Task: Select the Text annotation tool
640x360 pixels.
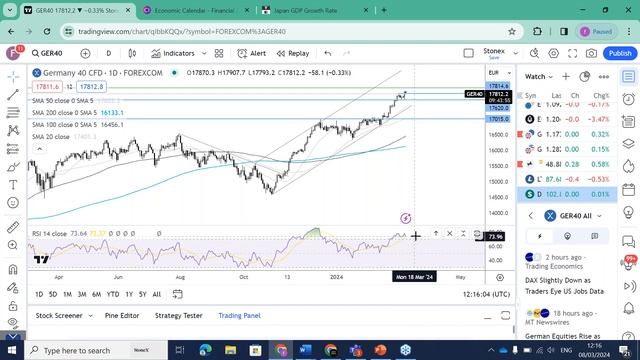Action: pyautogui.click(x=13, y=185)
